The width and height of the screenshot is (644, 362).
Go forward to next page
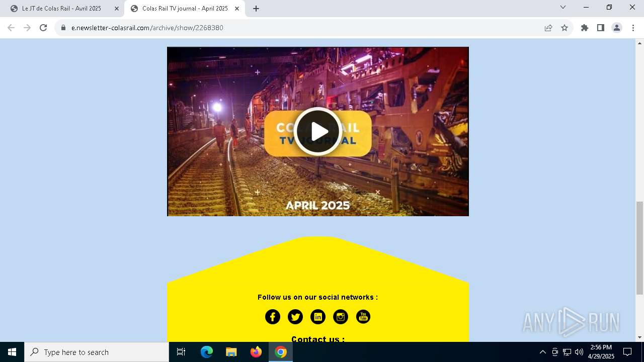(x=27, y=28)
